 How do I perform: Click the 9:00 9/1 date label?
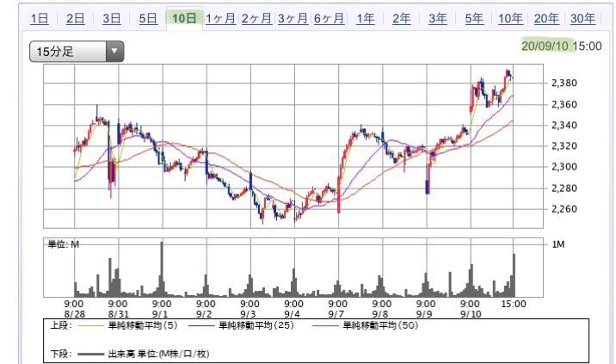(162, 309)
